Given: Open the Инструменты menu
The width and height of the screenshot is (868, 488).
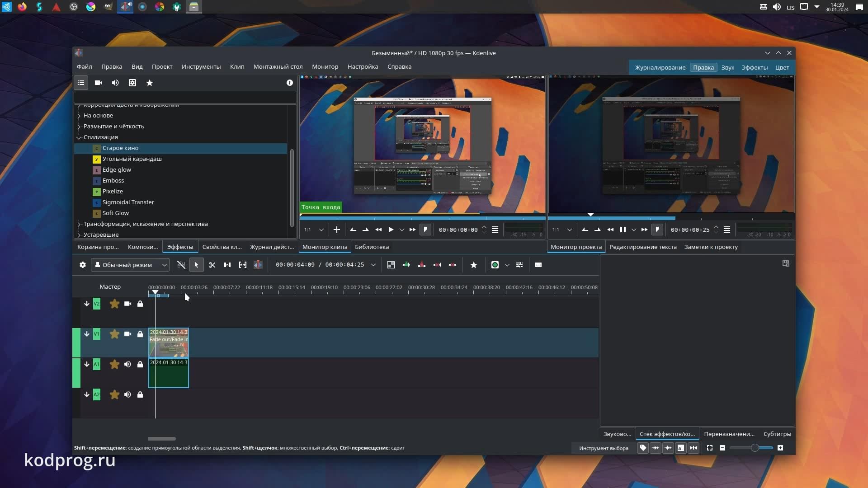Looking at the screenshot, I should [x=201, y=66].
